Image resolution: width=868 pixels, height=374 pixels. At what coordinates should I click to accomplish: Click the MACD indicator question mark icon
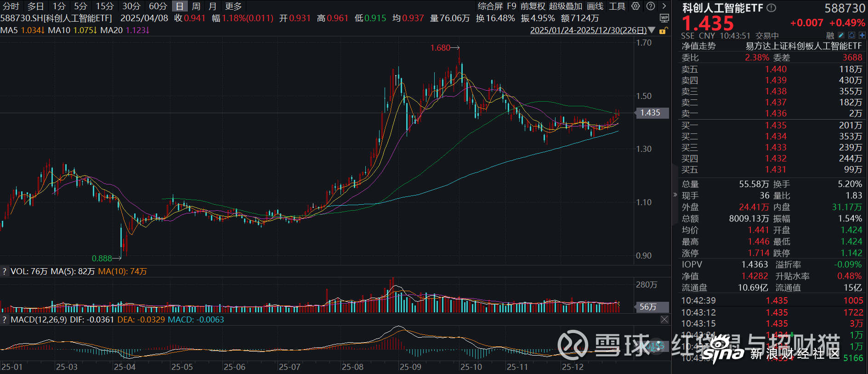tap(5, 319)
